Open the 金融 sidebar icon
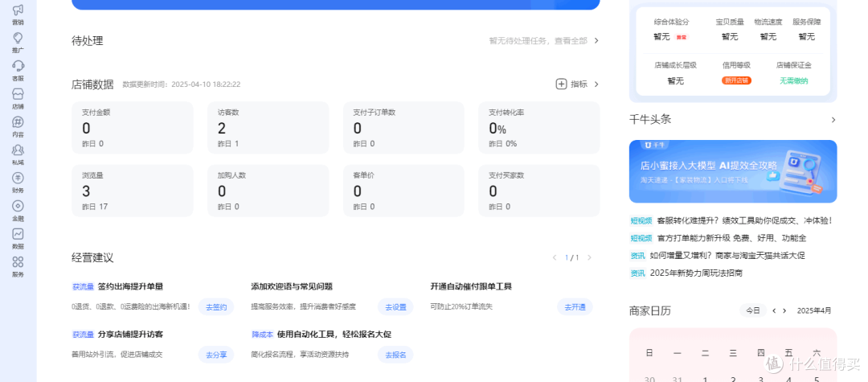868x382 pixels. click(x=18, y=211)
